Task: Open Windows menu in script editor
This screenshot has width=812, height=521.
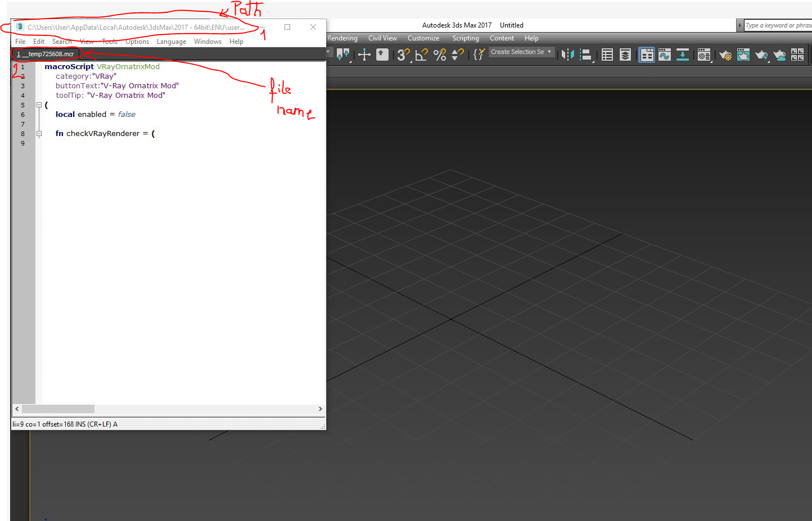Action: point(207,42)
